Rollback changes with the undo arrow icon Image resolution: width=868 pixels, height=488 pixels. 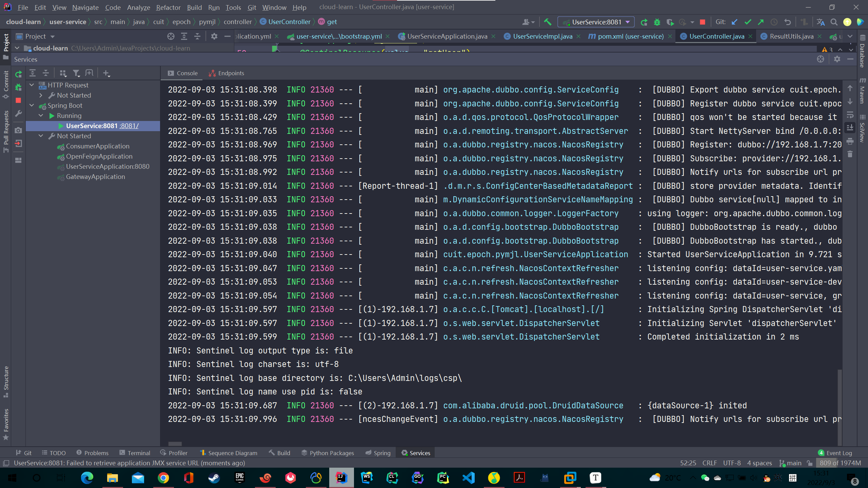787,22
